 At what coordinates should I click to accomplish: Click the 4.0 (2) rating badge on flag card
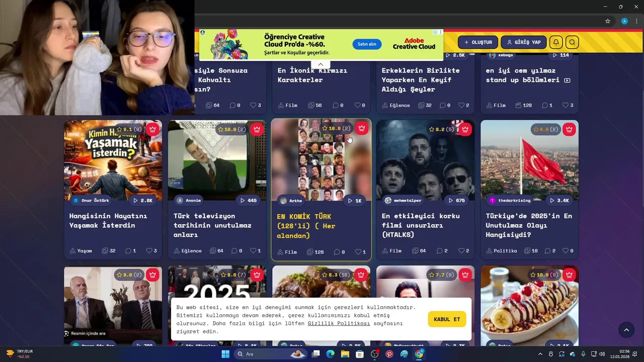(546, 129)
